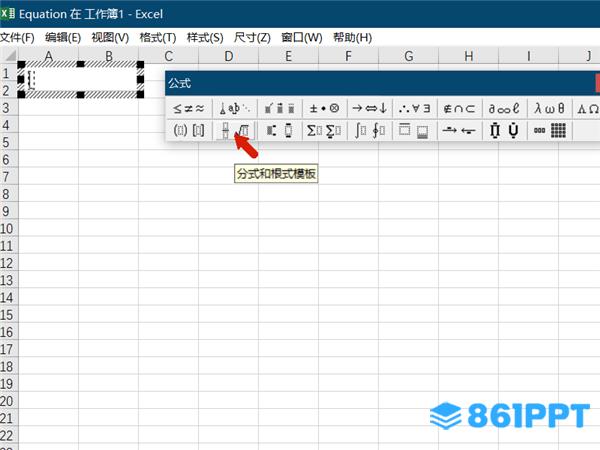Open the 窗口(W) menu
Image resolution: width=600 pixels, height=450 pixels.
coord(302,38)
